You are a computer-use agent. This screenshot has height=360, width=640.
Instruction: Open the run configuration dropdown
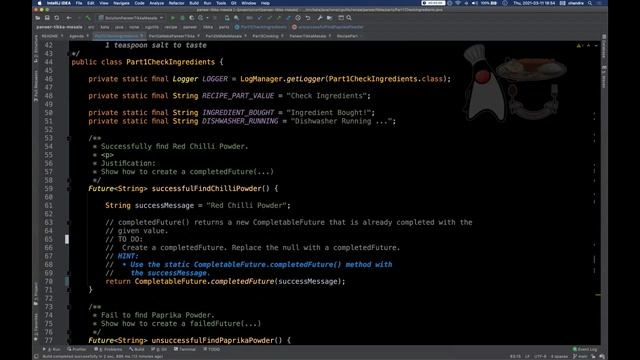click(131, 18)
